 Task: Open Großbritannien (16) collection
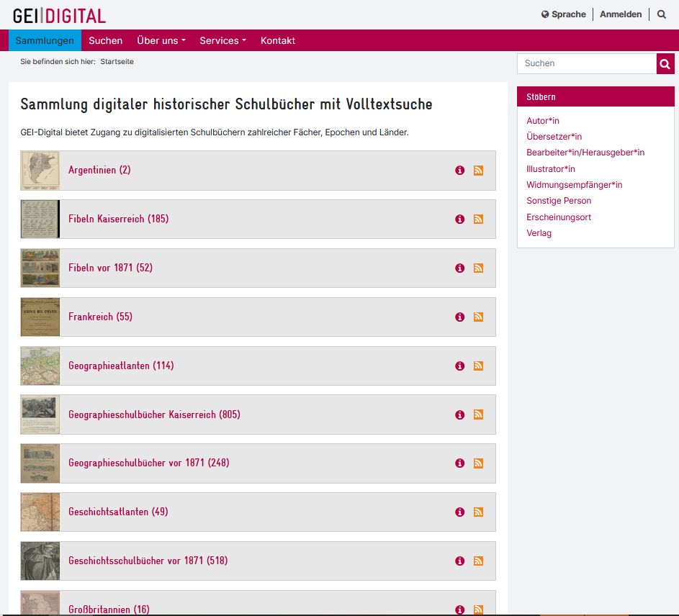pyautogui.click(x=109, y=610)
